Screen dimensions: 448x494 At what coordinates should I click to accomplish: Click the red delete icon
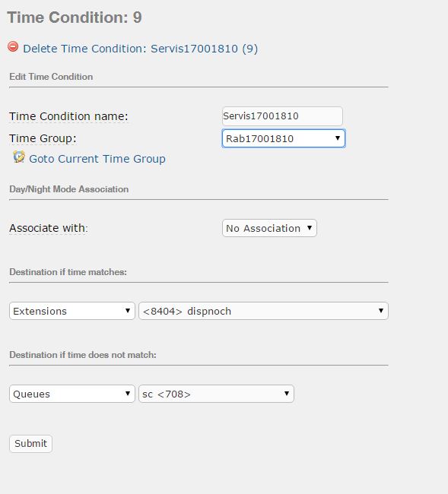pyautogui.click(x=13, y=46)
